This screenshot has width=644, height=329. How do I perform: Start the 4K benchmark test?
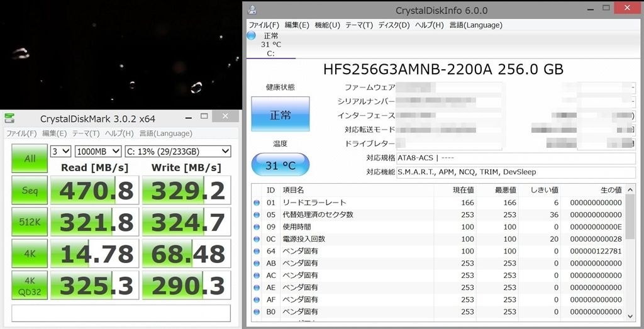[29, 253]
